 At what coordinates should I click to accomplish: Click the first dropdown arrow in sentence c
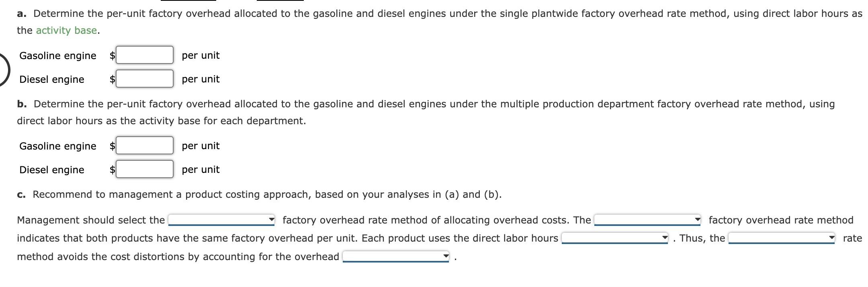[272, 220]
